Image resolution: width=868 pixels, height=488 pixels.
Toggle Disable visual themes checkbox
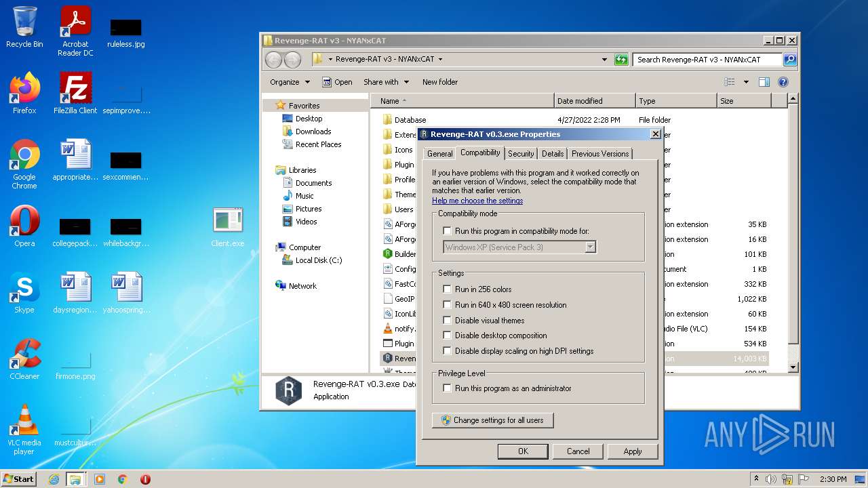[447, 321]
